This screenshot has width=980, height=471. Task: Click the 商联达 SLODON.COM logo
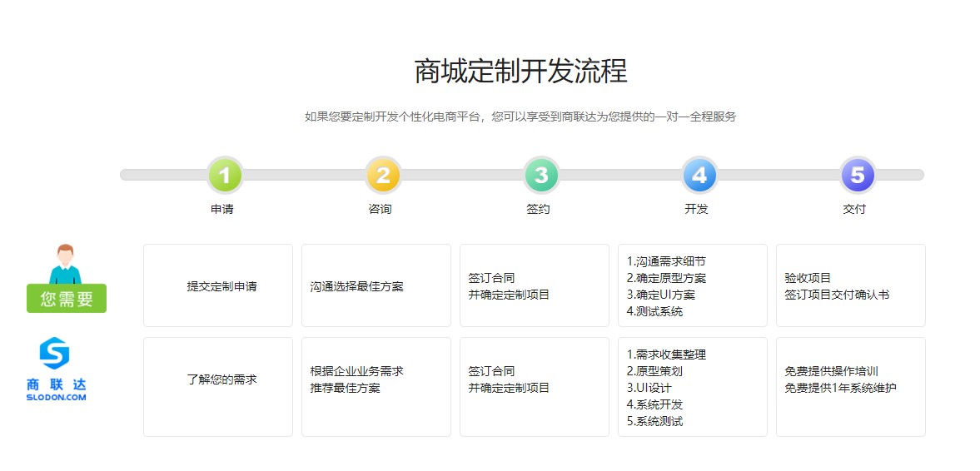click(56, 369)
